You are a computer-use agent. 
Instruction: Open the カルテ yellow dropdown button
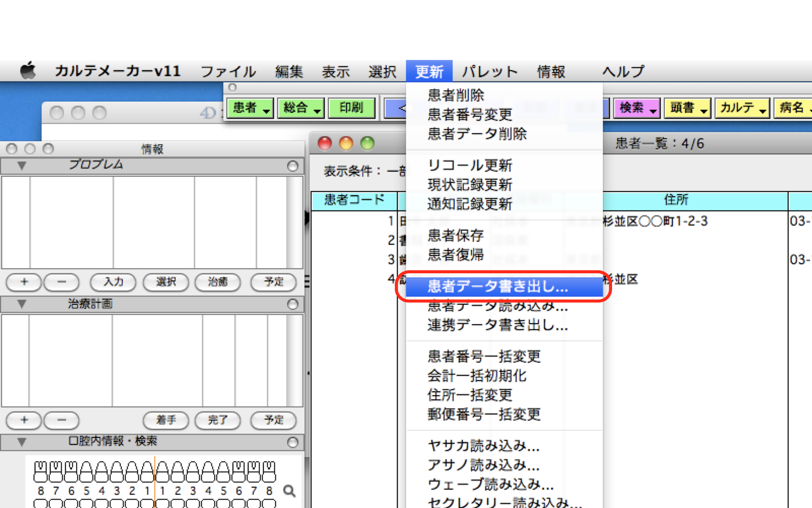742,108
